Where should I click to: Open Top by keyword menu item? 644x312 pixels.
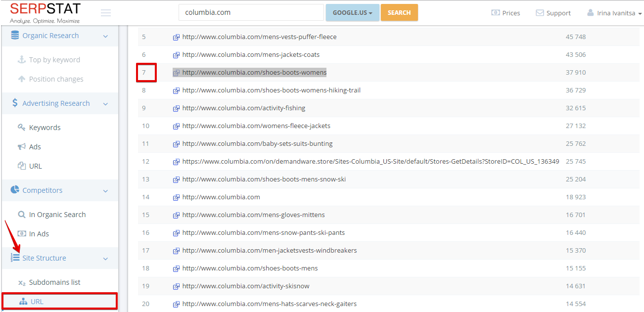click(54, 60)
